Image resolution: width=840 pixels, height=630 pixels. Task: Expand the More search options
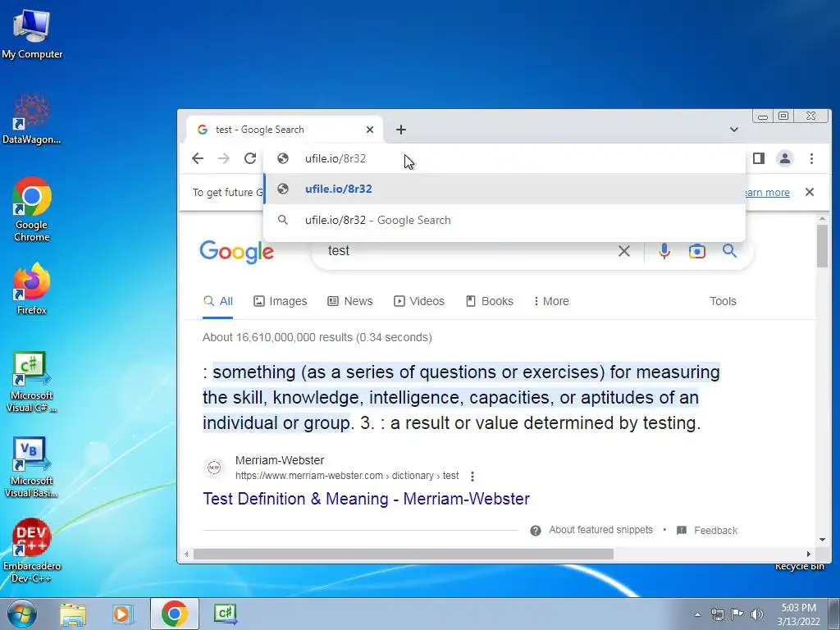pos(551,301)
